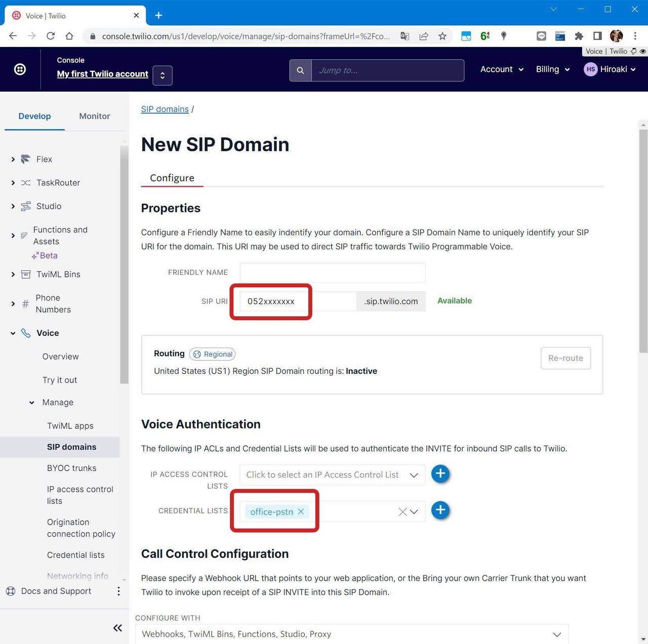648x644 pixels.
Task: Click the Twilio console home logo icon
Action: [20, 69]
